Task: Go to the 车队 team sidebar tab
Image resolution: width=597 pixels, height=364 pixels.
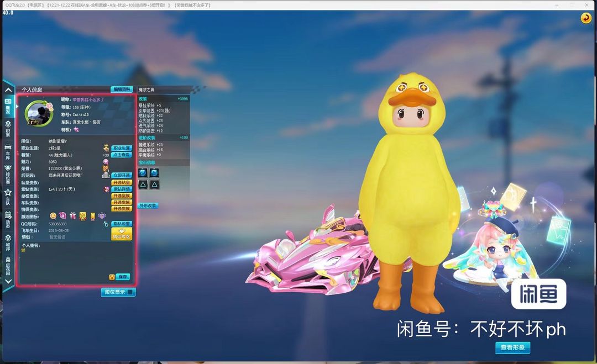Action: [x=8, y=197]
